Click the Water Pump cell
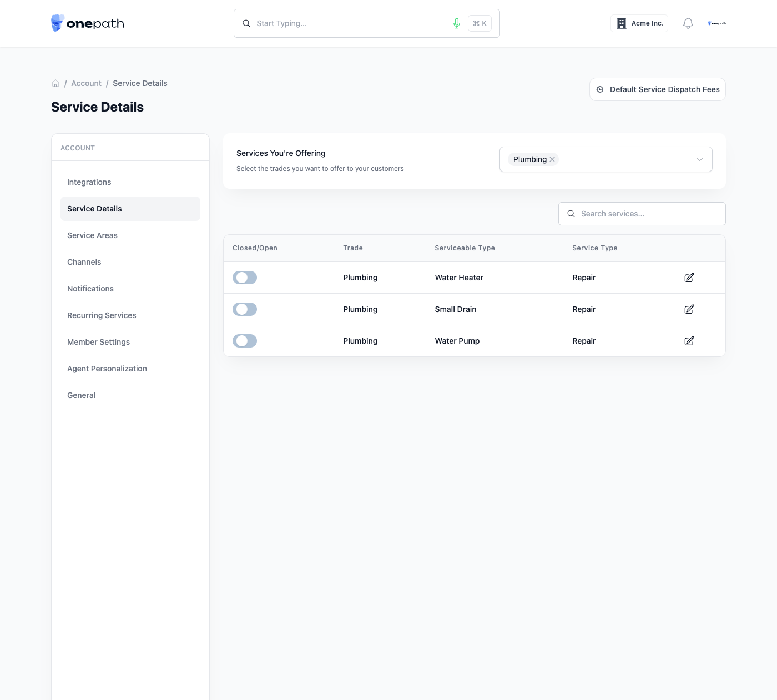This screenshot has height=700, width=777. 457,341
